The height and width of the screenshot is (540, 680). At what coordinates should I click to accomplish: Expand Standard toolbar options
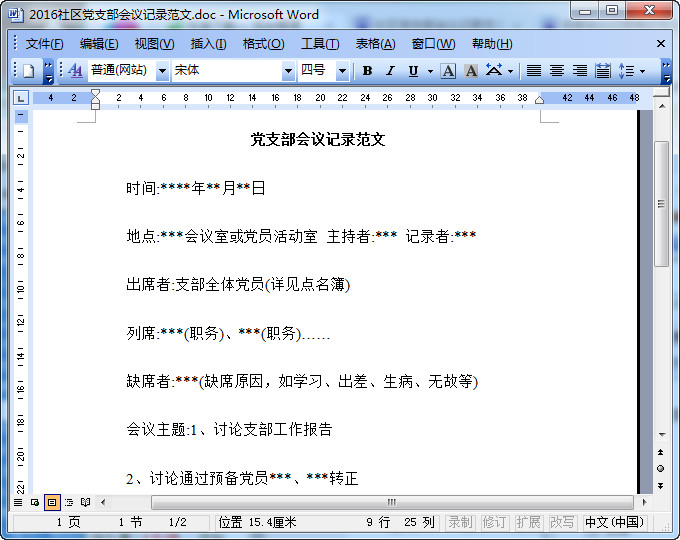pyautogui.click(x=49, y=72)
